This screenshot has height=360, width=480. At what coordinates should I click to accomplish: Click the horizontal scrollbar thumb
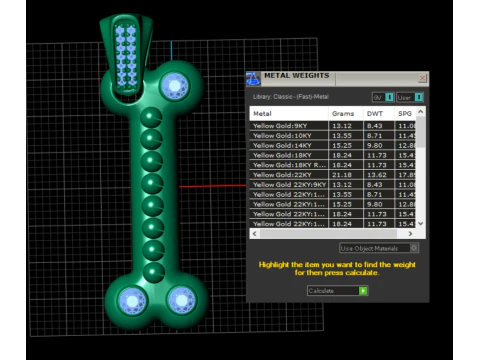click(x=328, y=234)
